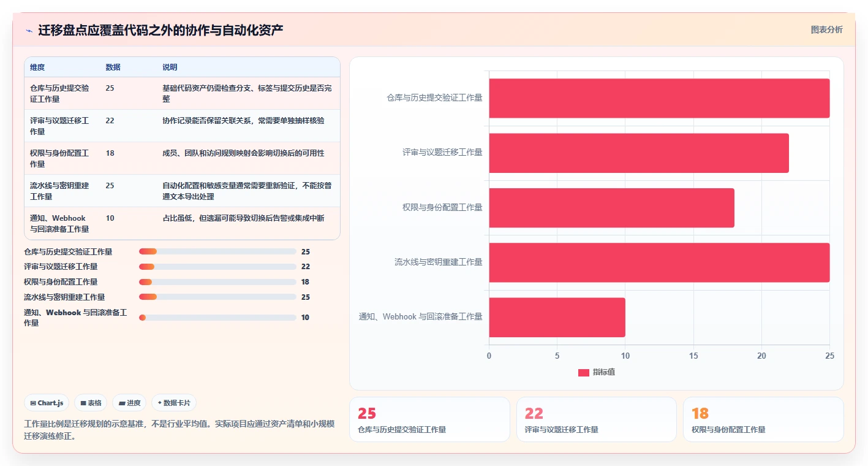The width and height of the screenshot is (868, 466).
Task: Click progress value 10 beside Webhook bar
Action: tap(306, 318)
